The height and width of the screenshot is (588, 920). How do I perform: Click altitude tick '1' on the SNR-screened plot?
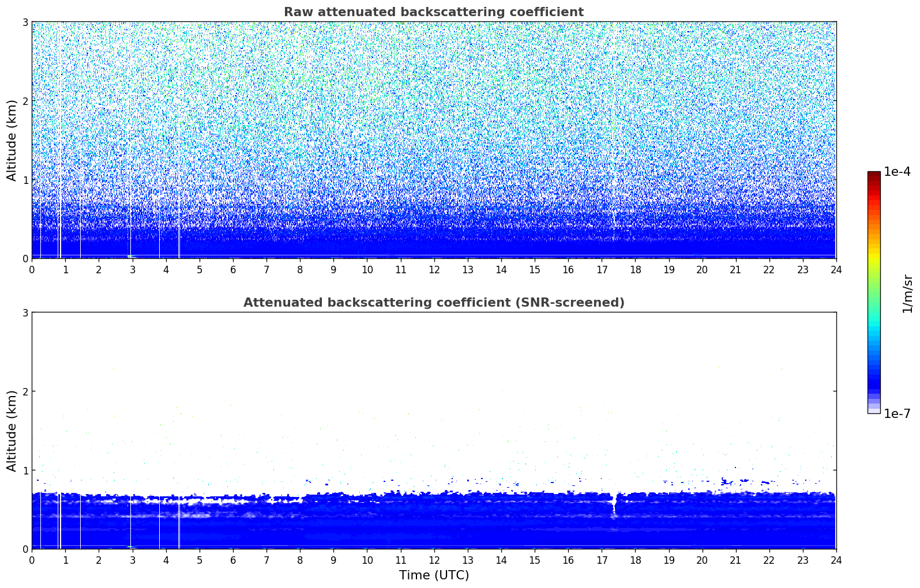click(25, 470)
